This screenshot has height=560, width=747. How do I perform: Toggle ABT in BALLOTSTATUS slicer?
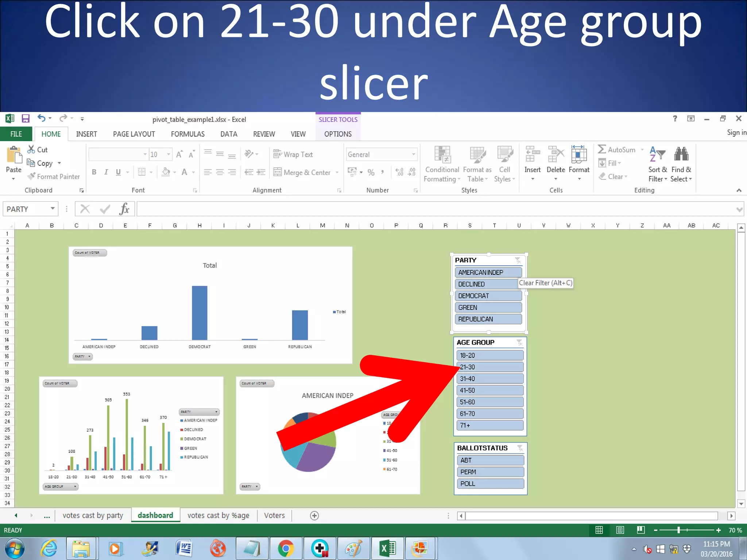click(x=490, y=460)
